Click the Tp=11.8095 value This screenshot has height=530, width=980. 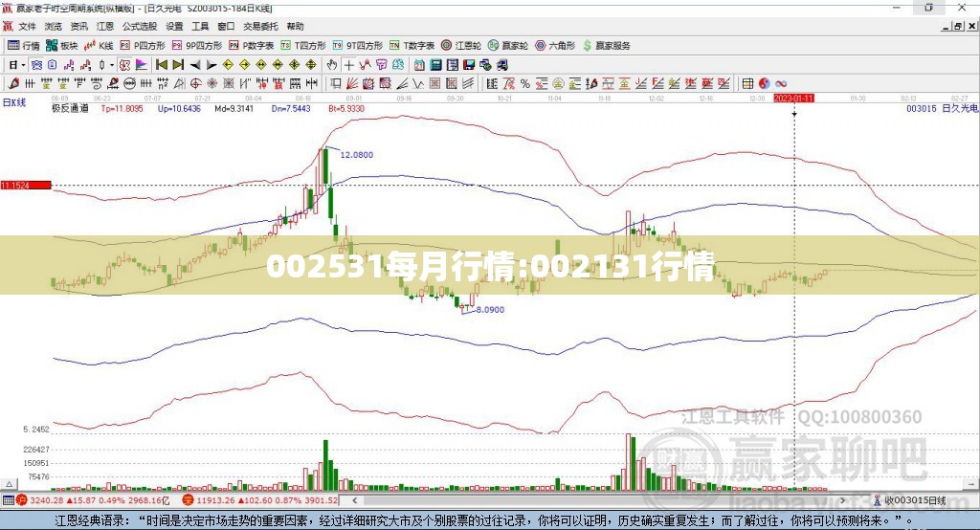point(122,108)
